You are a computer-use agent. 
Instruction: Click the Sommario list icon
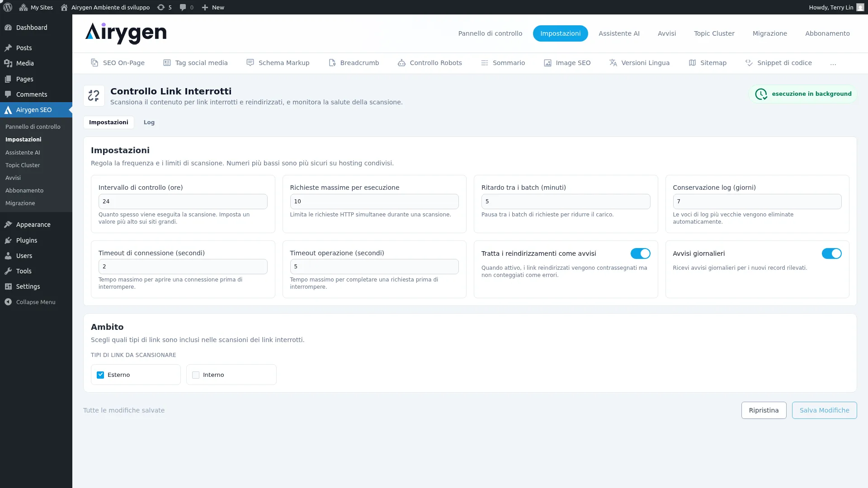point(485,63)
